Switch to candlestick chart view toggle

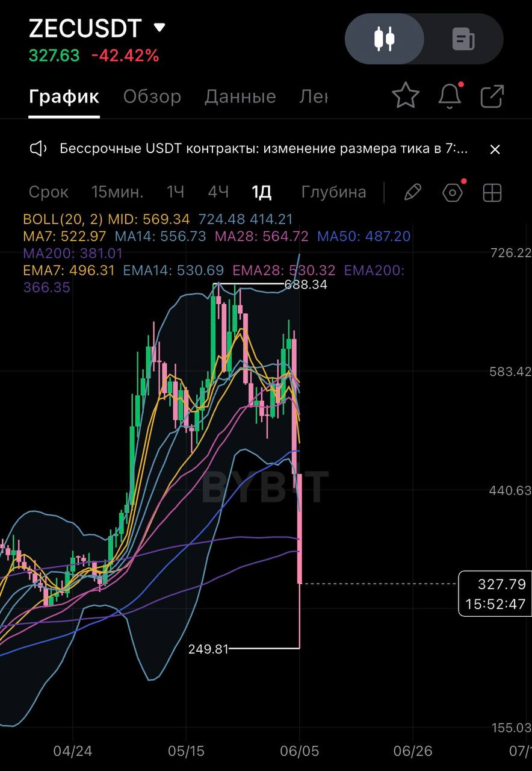pos(385,39)
